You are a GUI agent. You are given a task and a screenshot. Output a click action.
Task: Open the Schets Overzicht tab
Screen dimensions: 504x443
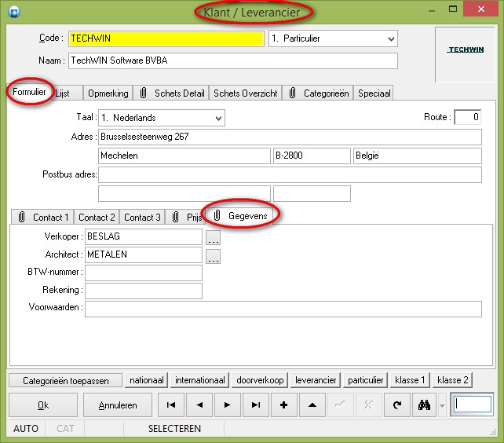(246, 93)
